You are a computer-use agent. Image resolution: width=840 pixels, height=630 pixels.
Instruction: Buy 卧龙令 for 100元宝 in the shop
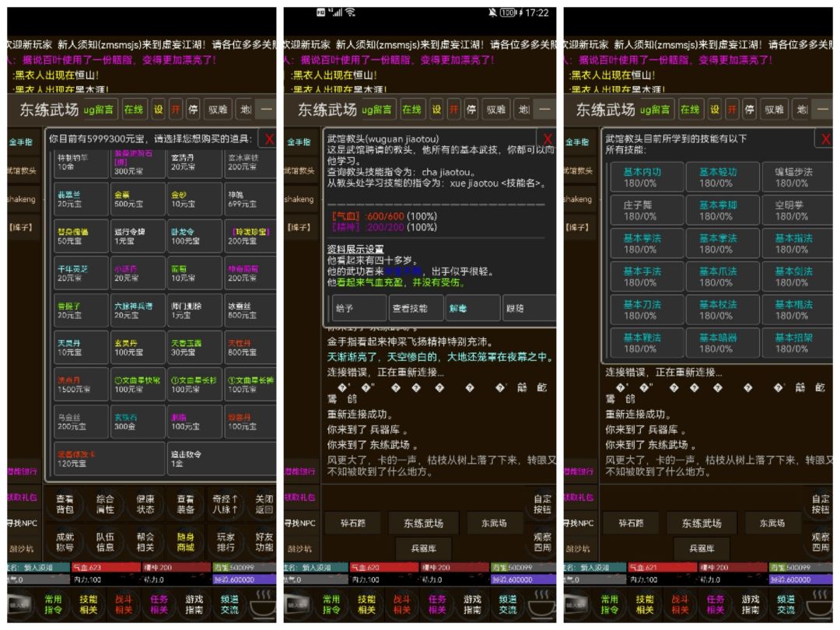click(x=194, y=236)
